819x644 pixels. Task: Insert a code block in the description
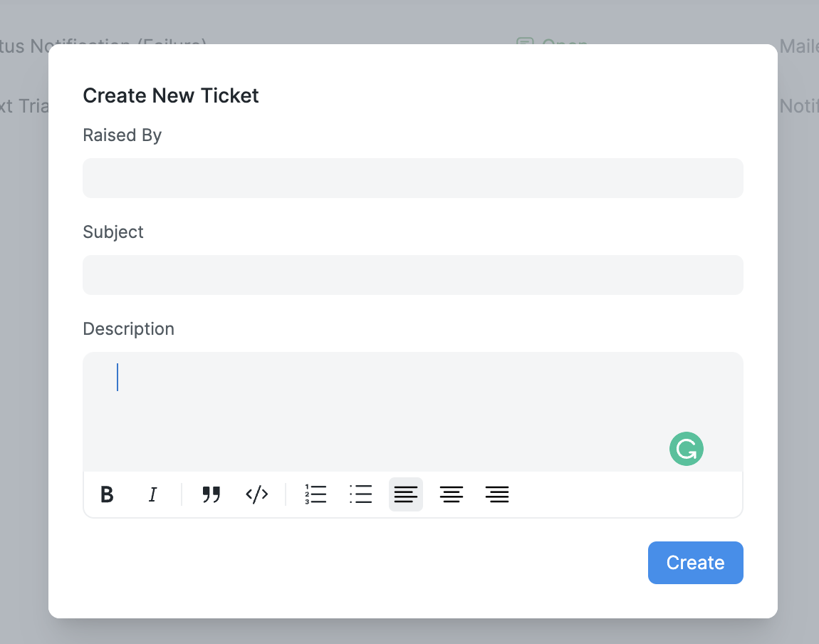[x=256, y=494]
